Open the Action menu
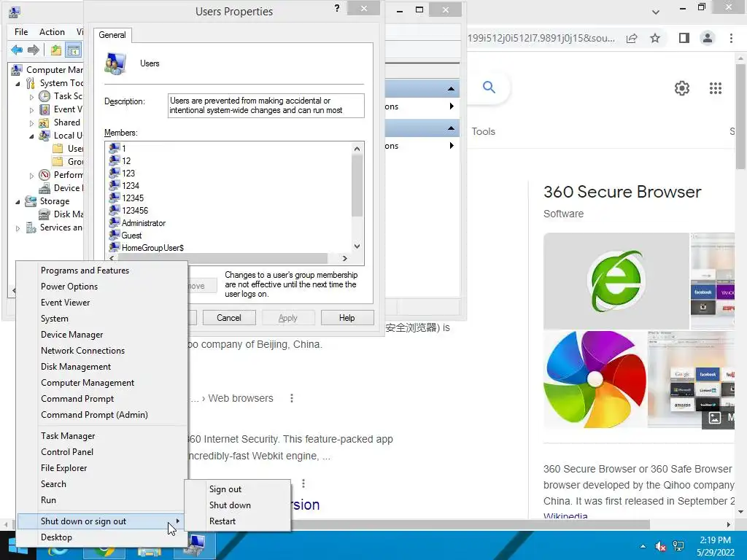Image resolution: width=747 pixels, height=560 pixels. pyautogui.click(x=52, y=32)
